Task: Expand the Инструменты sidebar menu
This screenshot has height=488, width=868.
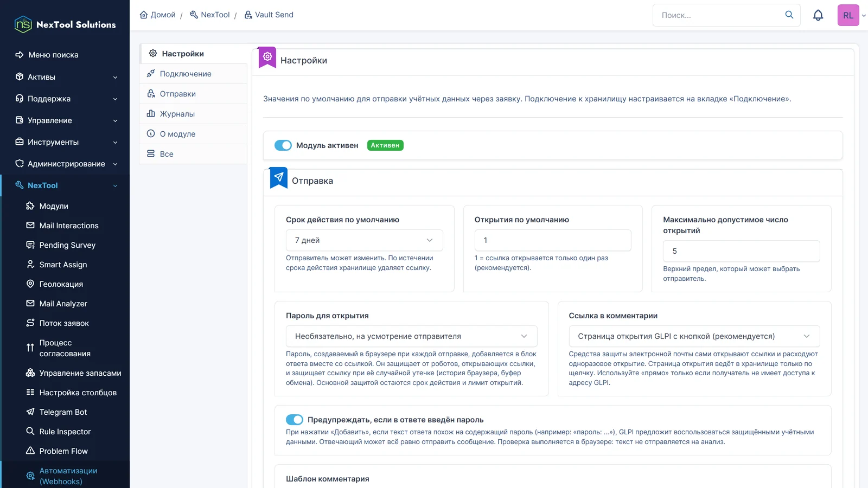Action: point(65,142)
